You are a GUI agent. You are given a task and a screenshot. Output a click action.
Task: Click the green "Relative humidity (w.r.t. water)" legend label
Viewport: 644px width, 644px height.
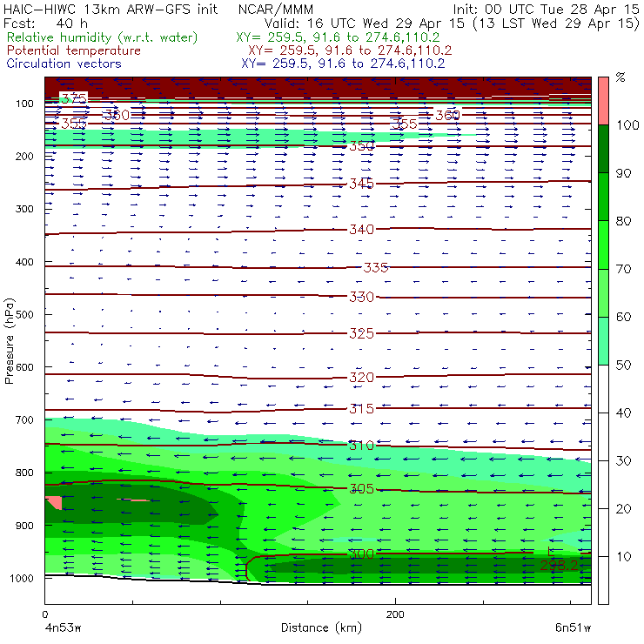click(x=103, y=37)
